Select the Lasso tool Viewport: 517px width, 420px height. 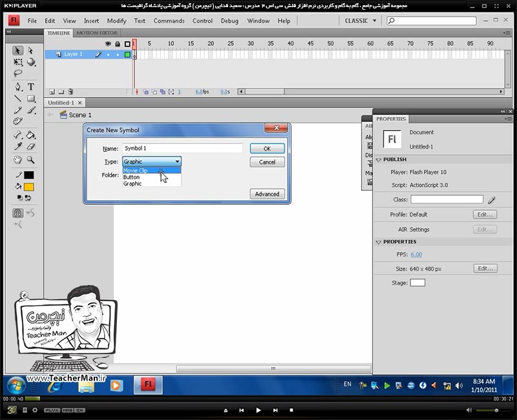17,73
